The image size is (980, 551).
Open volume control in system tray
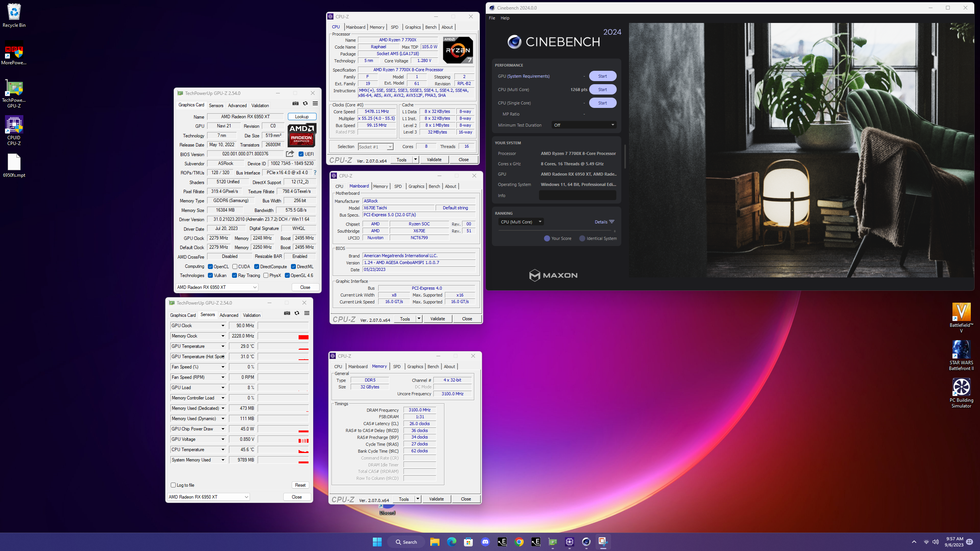(x=936, y=542)
